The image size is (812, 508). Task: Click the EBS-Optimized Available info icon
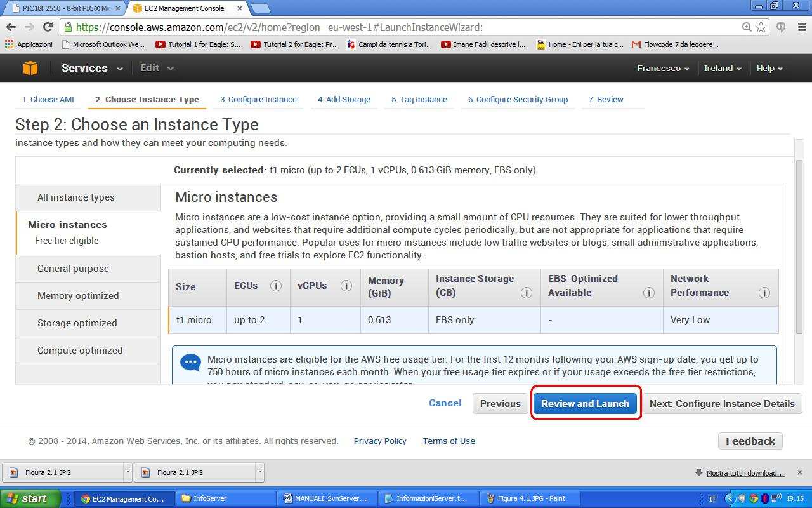pyautogui.click(x=648, y=293)
